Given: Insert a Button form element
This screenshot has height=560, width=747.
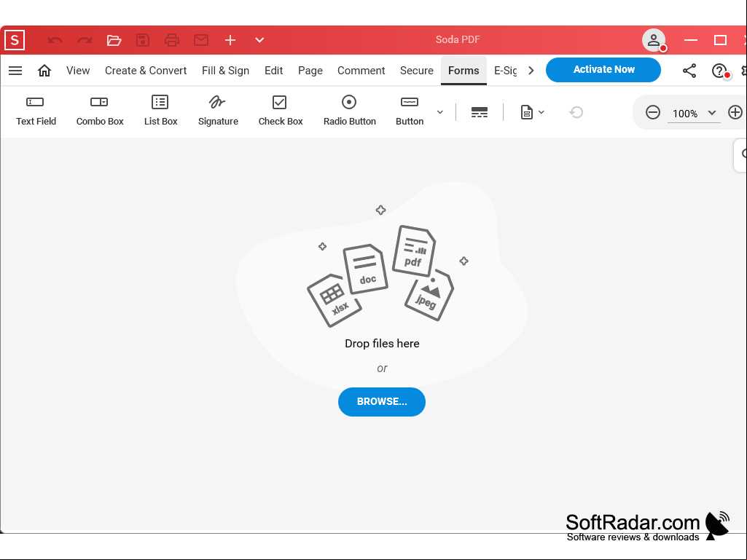Looking at the screenshot, I should click(x=410, y=111).
